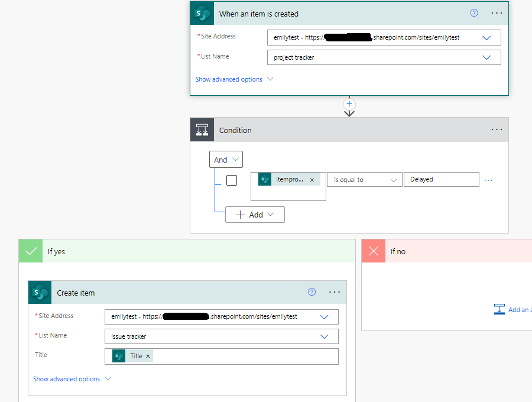Click the List Name label in Create item

[53, 335]
